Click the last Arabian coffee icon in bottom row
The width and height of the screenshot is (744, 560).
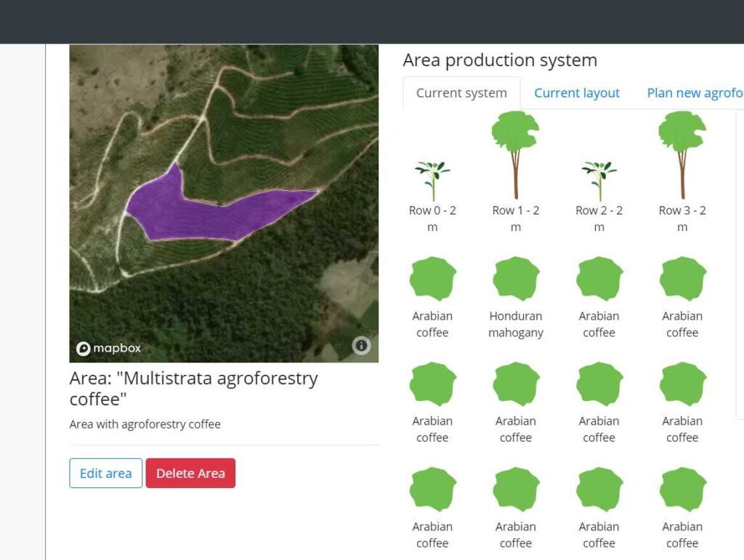[682, 488]
